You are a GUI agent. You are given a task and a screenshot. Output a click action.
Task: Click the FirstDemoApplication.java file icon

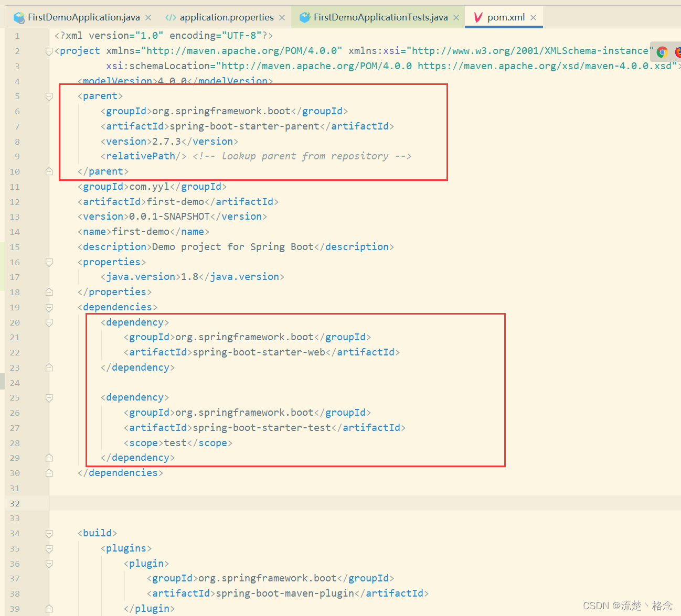tap(19, 18)
